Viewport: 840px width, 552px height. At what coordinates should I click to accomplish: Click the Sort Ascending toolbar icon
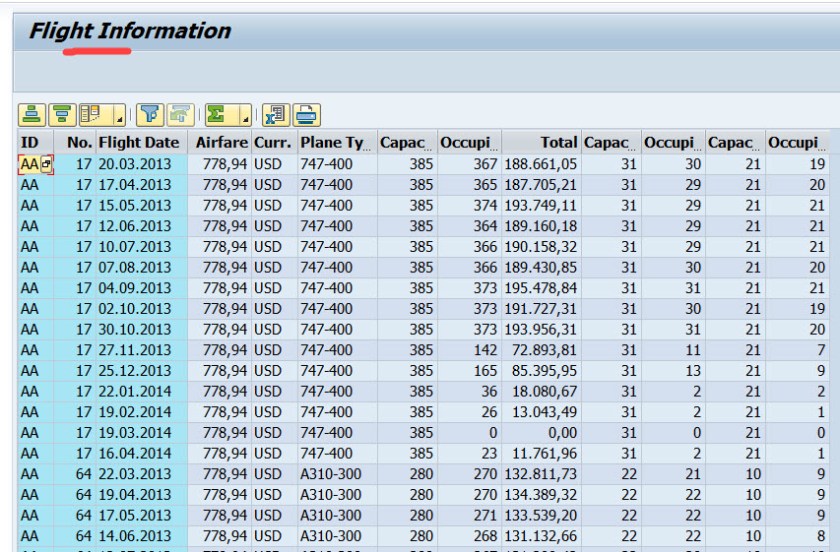tap(31, 114)
